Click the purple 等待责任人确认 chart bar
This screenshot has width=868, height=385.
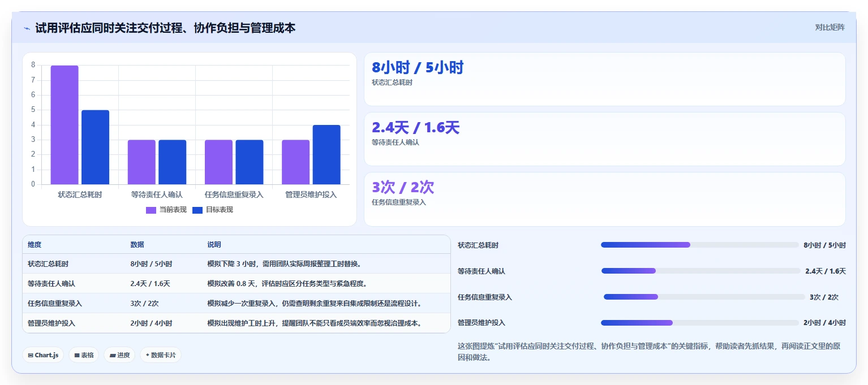(x=141, y=162)
